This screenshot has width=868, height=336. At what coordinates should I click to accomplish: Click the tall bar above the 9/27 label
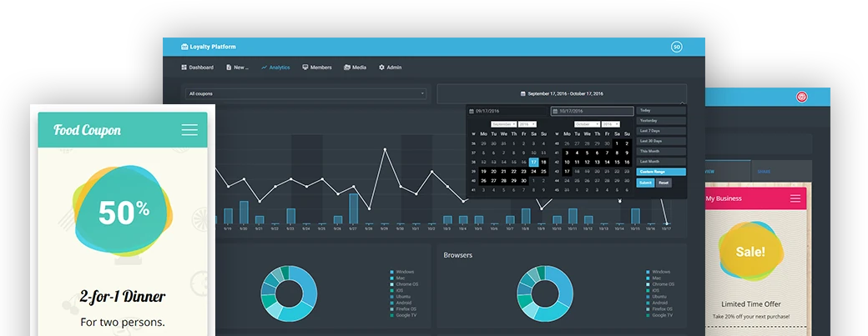coord(353,208)
